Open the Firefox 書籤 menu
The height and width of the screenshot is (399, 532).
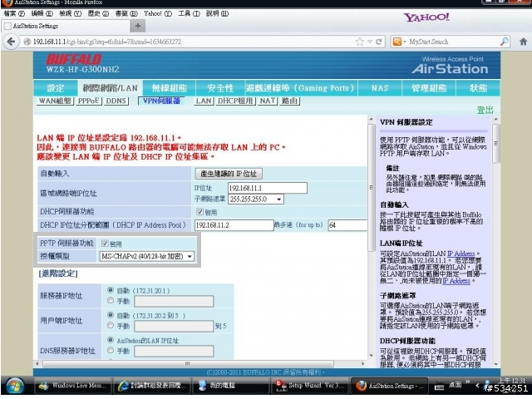pyautogui.click(x=126, y=13)
